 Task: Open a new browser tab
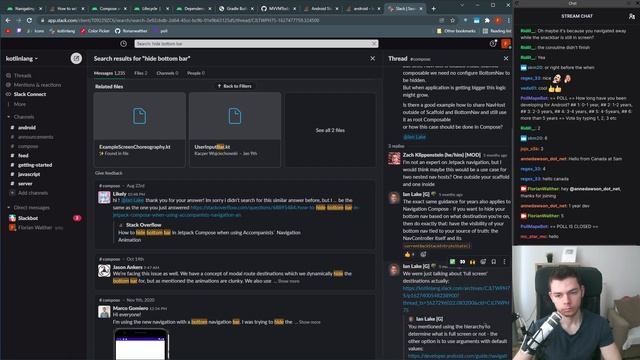point(433,8)
